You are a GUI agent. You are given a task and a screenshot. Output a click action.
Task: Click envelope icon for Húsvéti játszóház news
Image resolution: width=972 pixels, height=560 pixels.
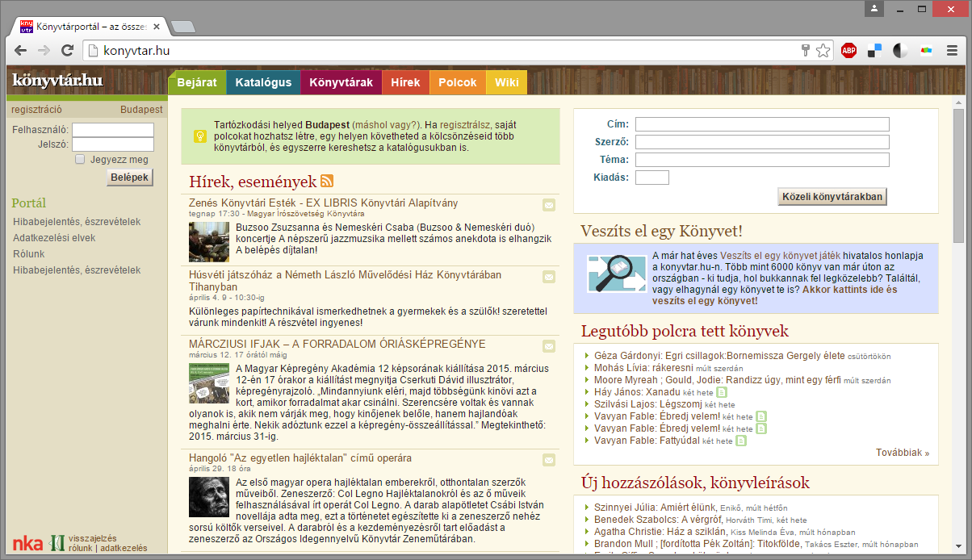[x=549, y=277]
